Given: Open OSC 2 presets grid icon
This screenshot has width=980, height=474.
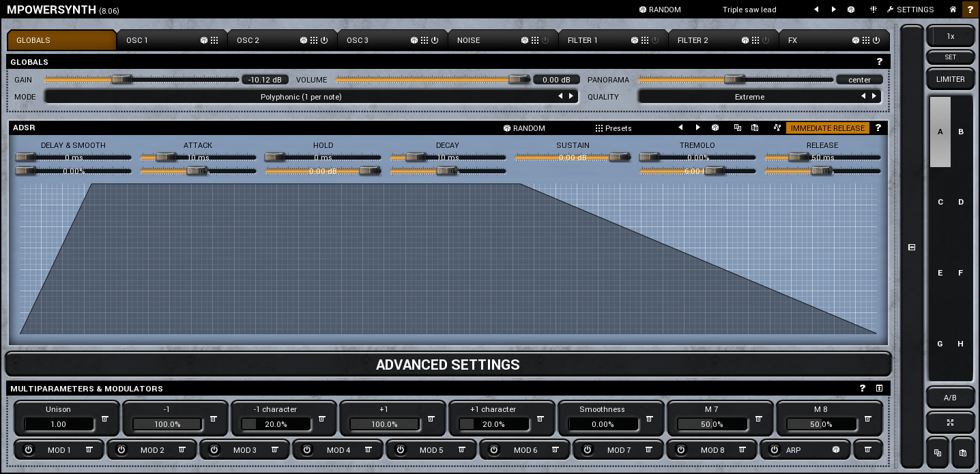Looking at the screenshot, I should pyautogui.click(x=314, y=40).
